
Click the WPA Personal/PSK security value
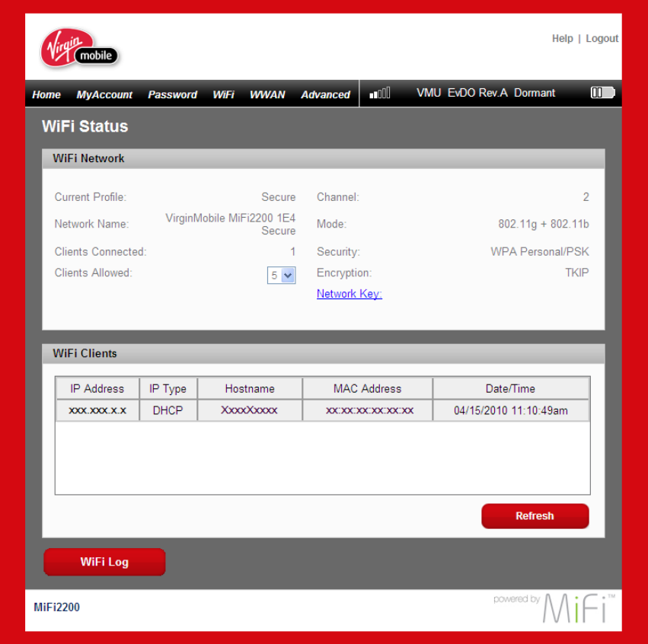pos(540,251)
